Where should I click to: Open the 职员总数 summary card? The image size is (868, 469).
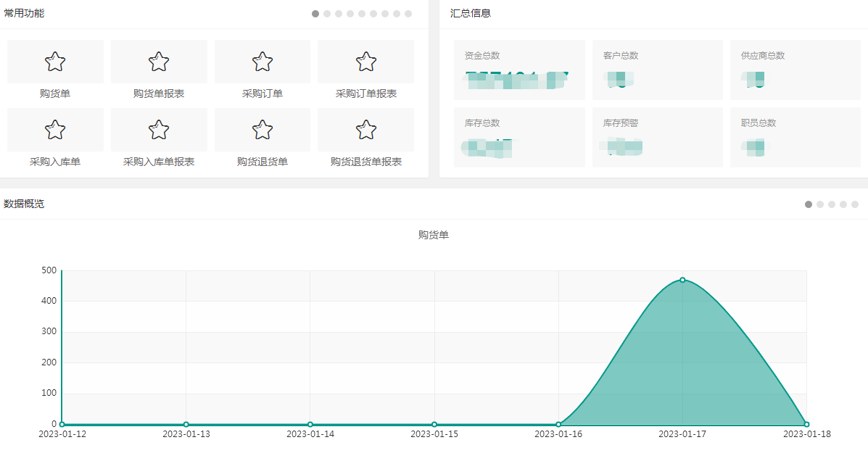point(795,137)
